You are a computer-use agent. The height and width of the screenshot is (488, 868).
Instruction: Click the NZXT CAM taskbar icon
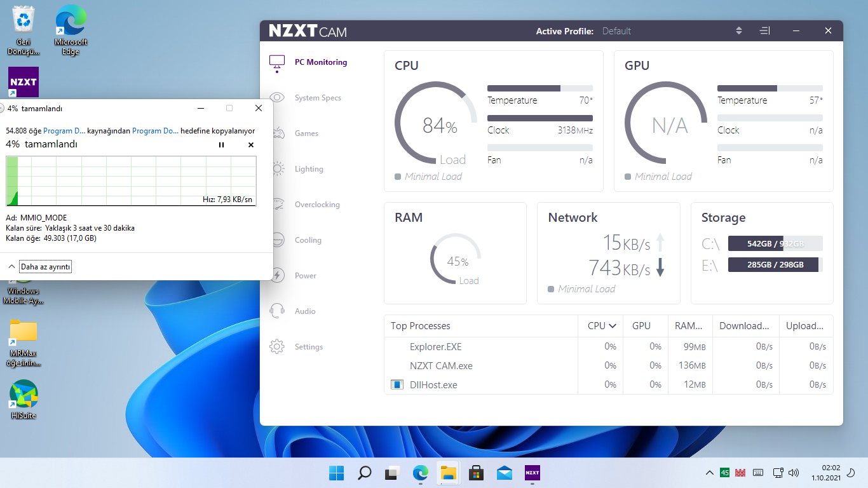pyautogui.click(x=532, y=473)
